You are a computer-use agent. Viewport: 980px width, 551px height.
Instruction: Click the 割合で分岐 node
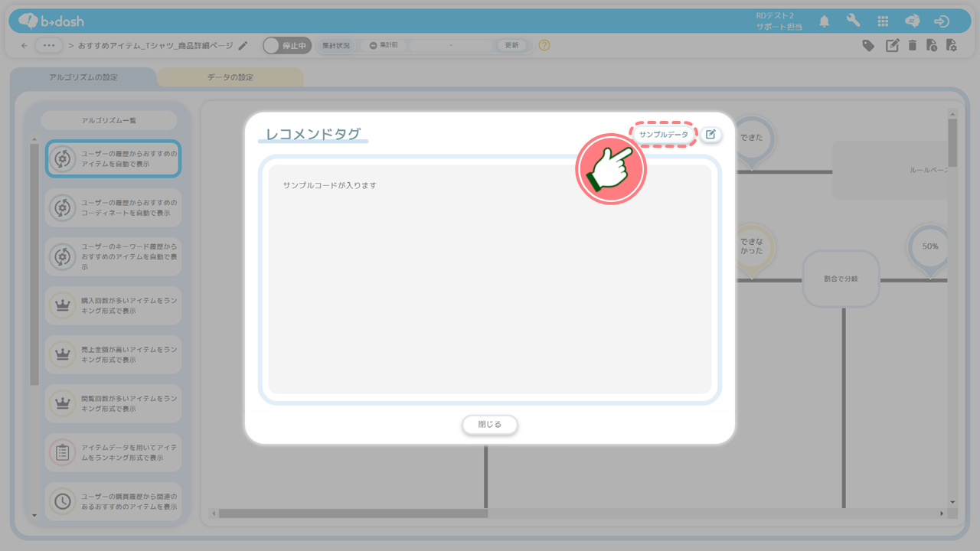tap(841, 279)
